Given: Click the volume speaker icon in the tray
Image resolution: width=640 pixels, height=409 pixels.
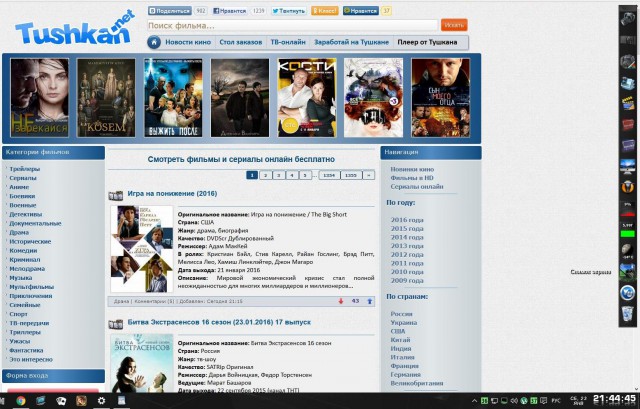Looking at the screenshot, I should tap(515, 401).
